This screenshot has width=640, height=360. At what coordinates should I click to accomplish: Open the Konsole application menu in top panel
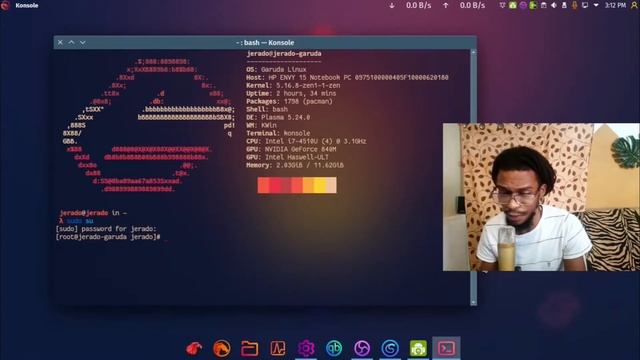tap(27, 5)
